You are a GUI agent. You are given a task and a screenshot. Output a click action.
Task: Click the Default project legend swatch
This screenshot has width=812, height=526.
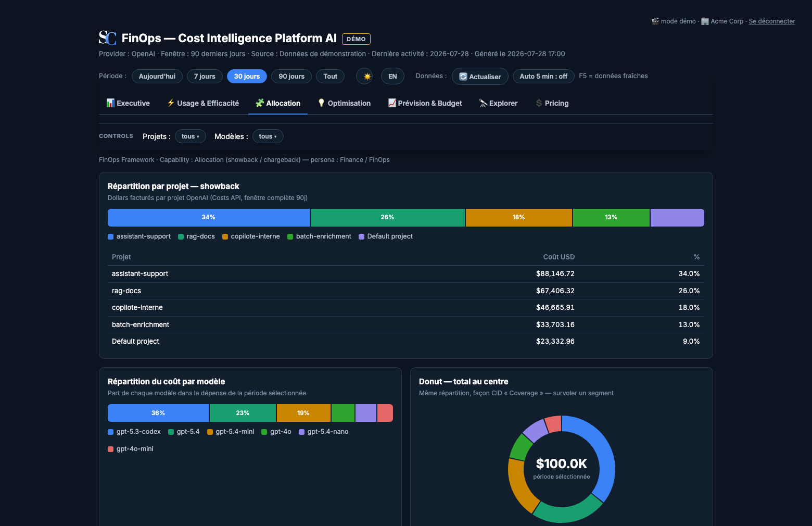pyautogui.click(x=361, y=236)
